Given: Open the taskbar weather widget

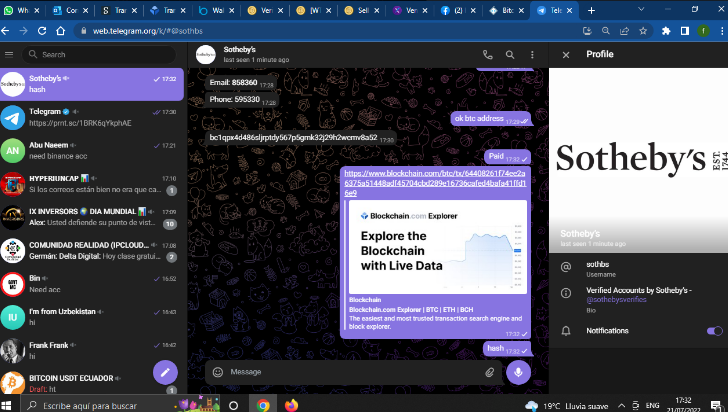Looking at the screenshot, I should (566, 406).
